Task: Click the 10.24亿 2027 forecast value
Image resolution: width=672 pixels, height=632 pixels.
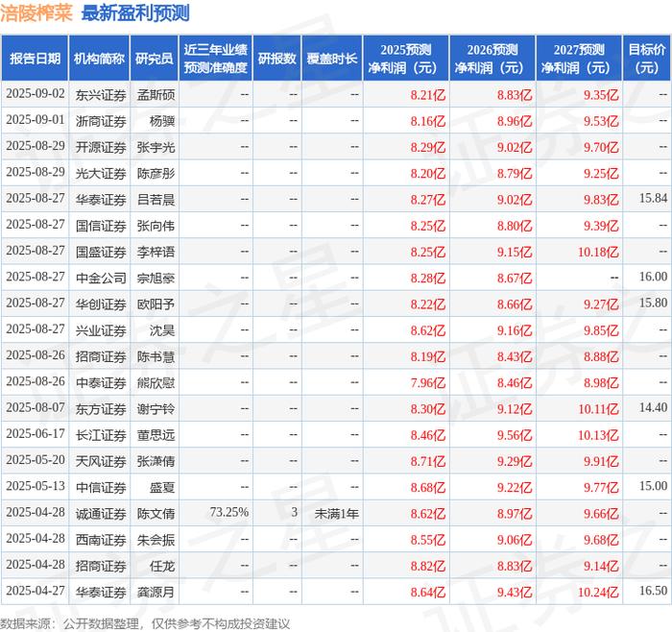Action: (x=598, y=592)
